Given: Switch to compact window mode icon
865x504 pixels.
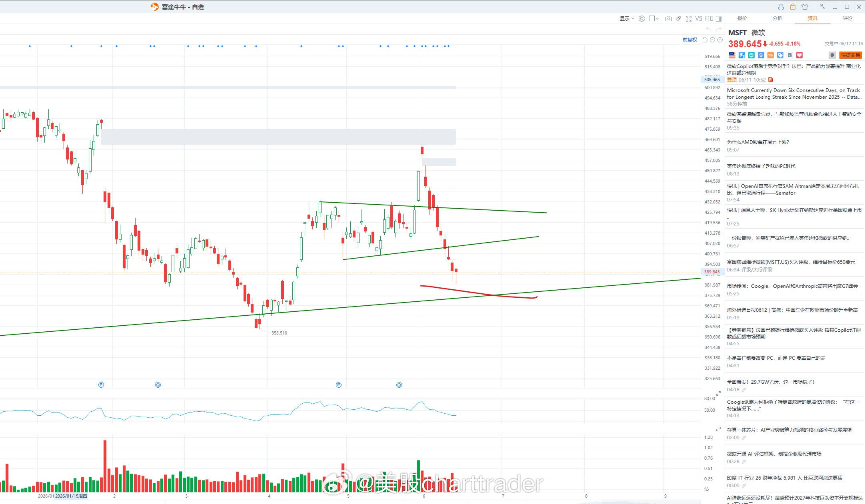Looking at the screenshot, I should coord(823,7).
